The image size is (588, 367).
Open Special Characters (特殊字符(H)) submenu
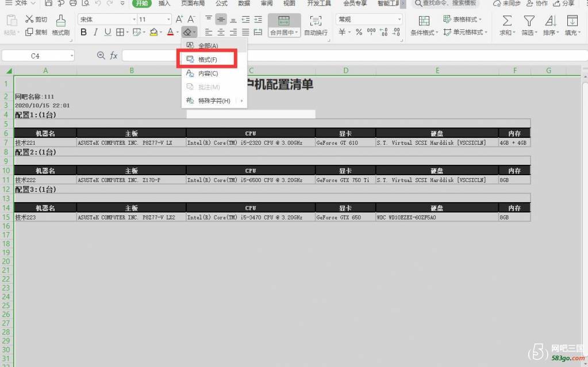[x=214, y=101]
